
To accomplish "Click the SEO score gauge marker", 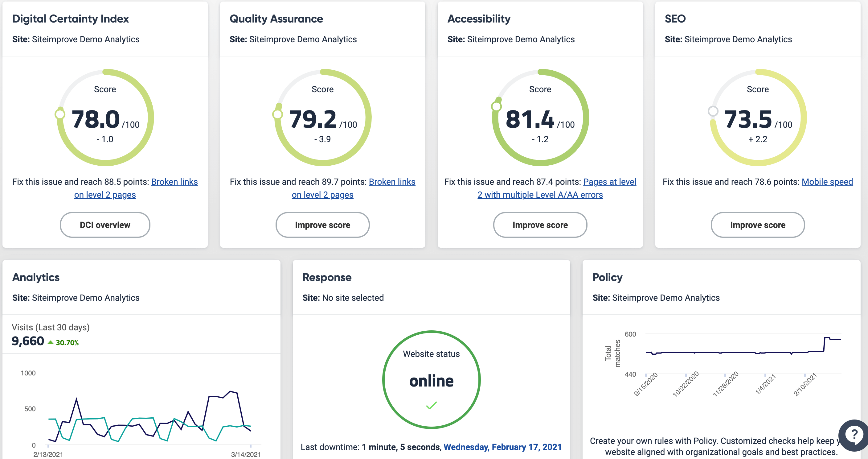I will (x=713, y=111).
